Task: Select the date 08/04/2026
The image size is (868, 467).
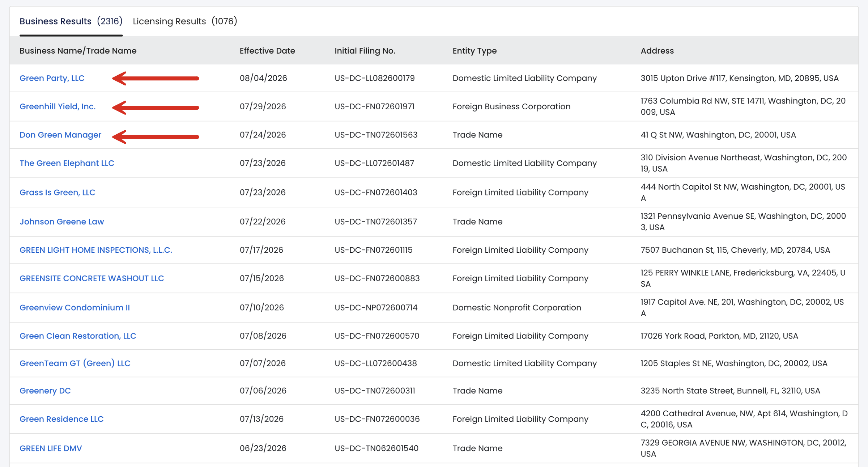Action: coord(263,78)
